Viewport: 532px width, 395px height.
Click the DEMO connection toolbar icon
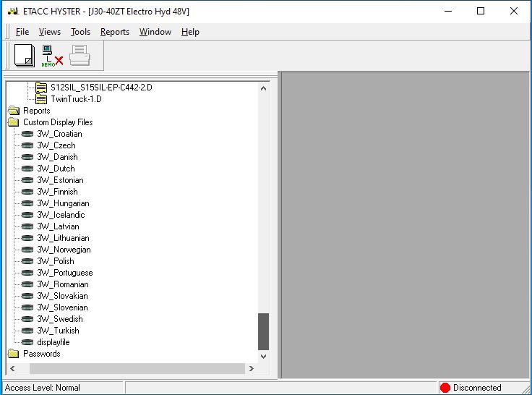point(52,56)
